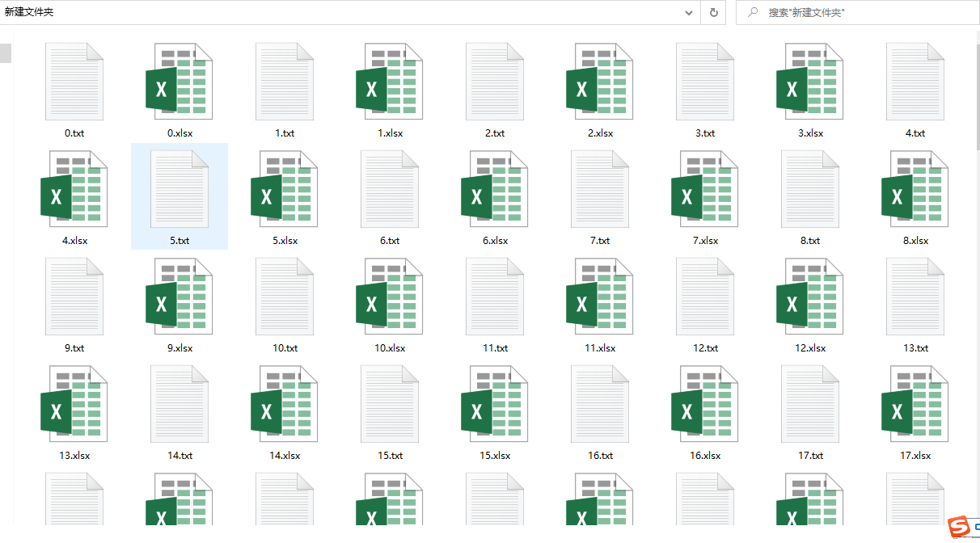Select the 3.xlsx Excel file icon
This screenshot has width=980, height=543.
pos(810,80)
